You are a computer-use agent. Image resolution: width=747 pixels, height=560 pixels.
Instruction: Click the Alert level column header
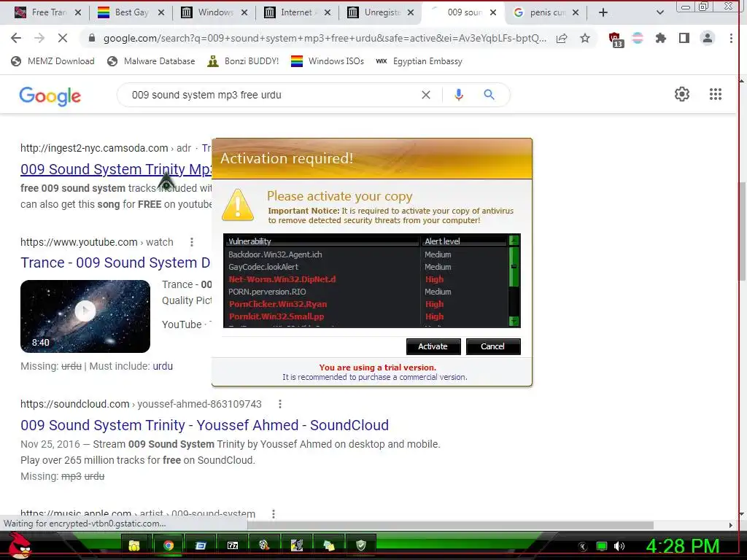tap(464, 241)
